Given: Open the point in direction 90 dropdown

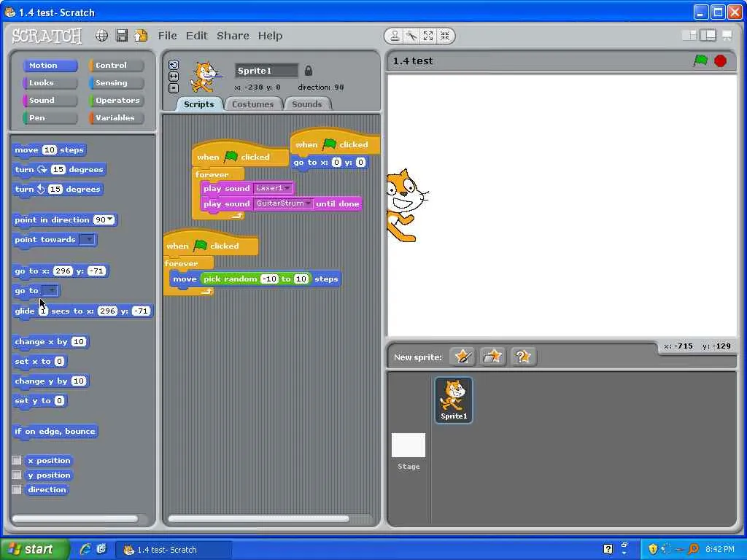Looking at the screenshot, I should 111,219.
